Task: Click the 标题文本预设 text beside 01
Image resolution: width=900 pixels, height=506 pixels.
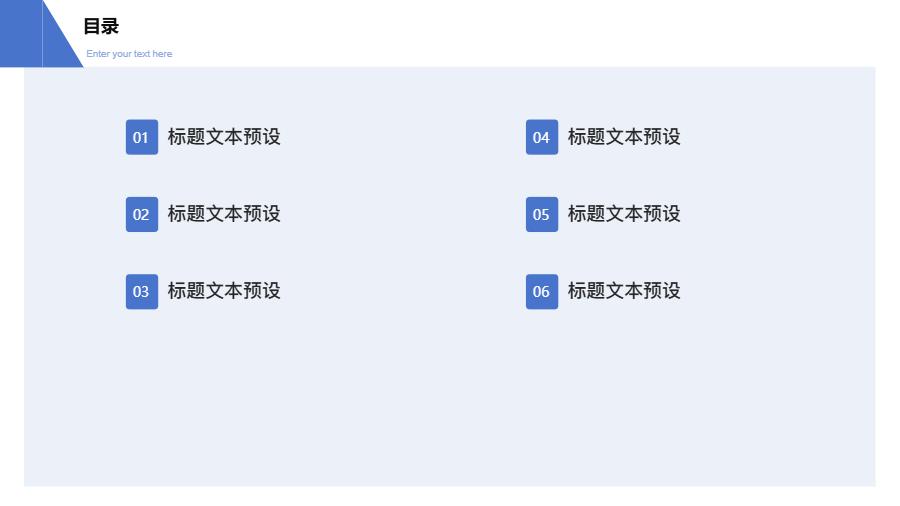Action: click(x=224, y=137)
